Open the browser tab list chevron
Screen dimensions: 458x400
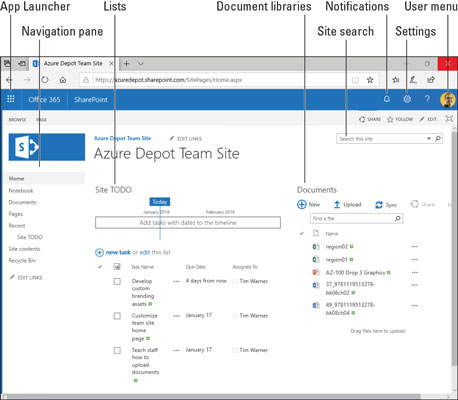click(141, 64)
